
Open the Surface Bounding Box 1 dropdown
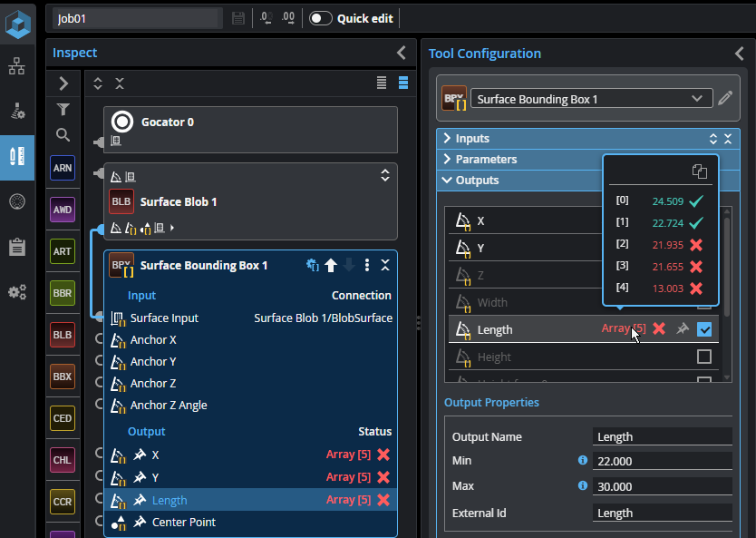[695, 98]
